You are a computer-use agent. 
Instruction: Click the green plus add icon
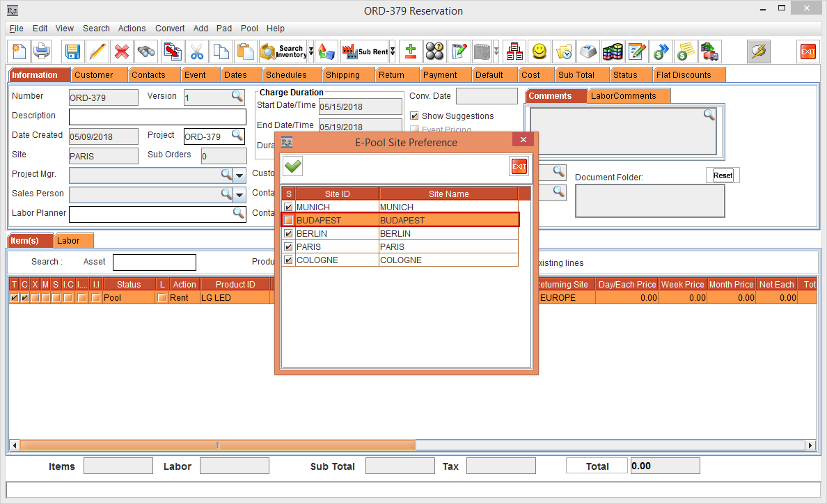click(x=411, y=52)
